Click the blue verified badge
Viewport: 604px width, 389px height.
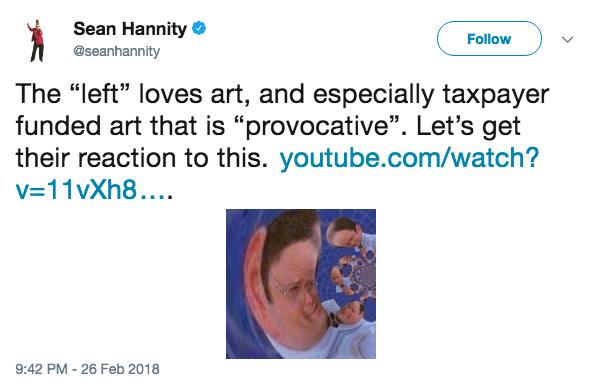click(x=199, y=29)
